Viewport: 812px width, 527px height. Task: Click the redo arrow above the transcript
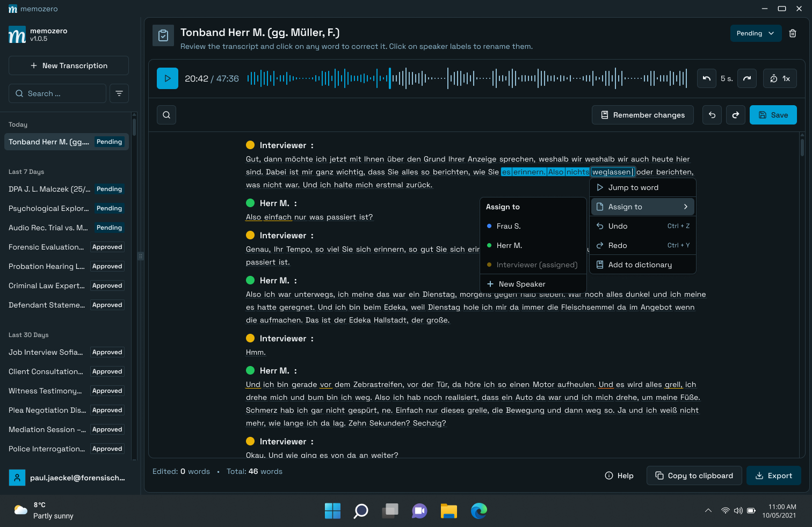coord(735,114)
